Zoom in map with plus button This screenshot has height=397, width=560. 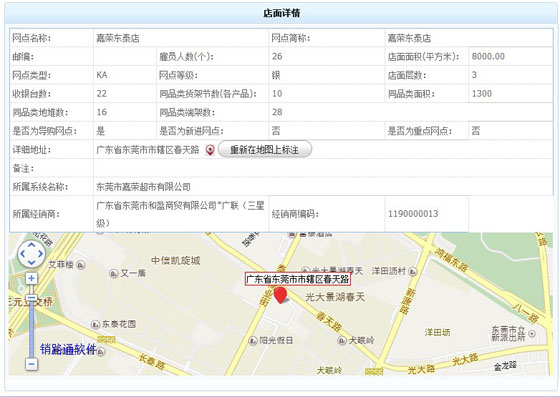coord(31,278)
